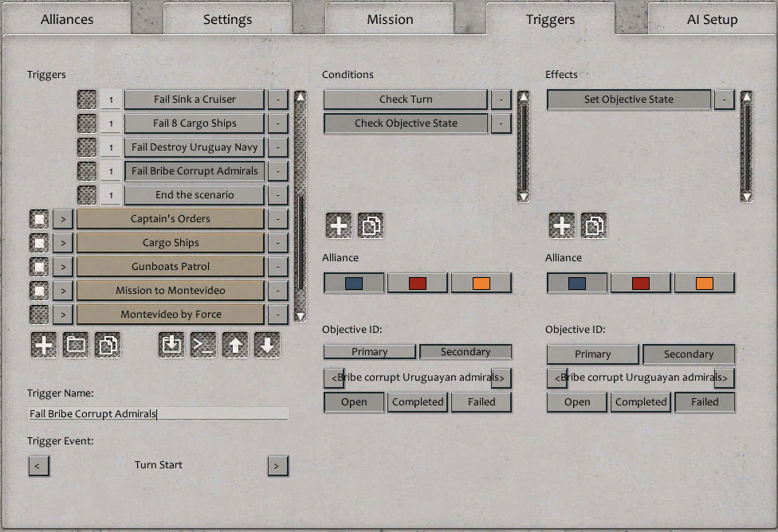Move selected trigger up with arrow icon
The height and width of the screenshot is (532, 778).
tap(235, 345)
